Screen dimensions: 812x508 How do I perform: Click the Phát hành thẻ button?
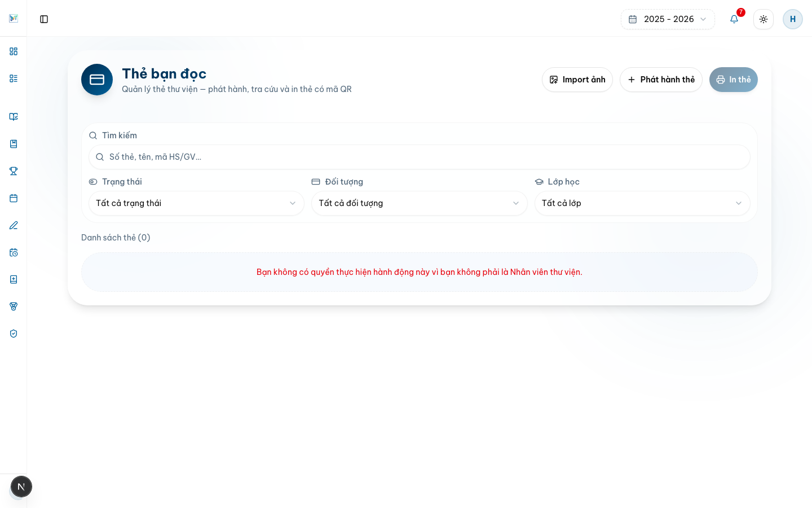[661, 80]
